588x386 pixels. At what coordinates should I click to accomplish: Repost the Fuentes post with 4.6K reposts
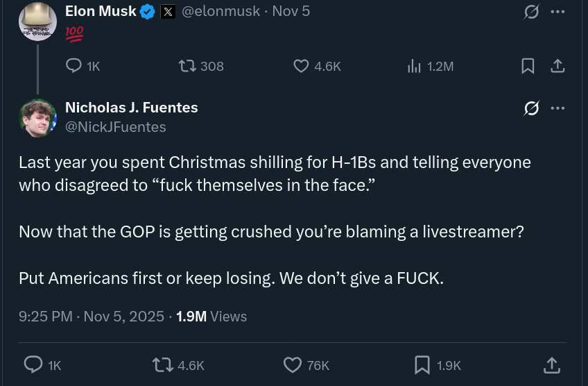click(x=162, y=364)
